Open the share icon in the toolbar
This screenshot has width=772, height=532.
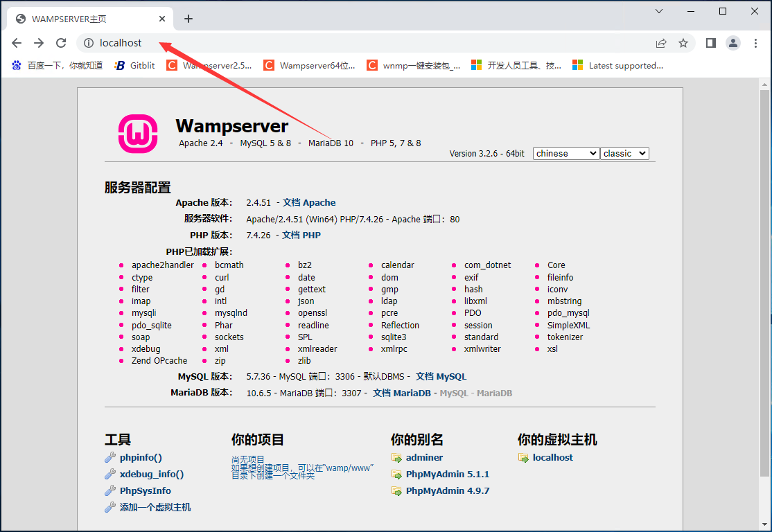(x=660, y=42)
